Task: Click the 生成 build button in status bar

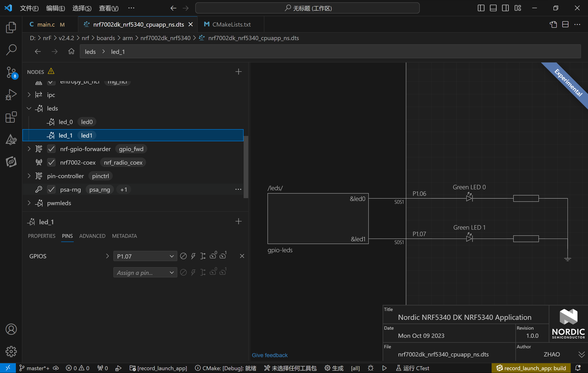Action: 334,368
